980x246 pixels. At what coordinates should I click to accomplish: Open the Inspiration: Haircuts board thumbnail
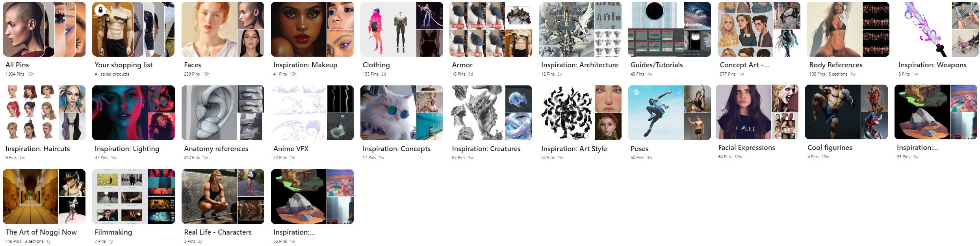coord(44,113)
